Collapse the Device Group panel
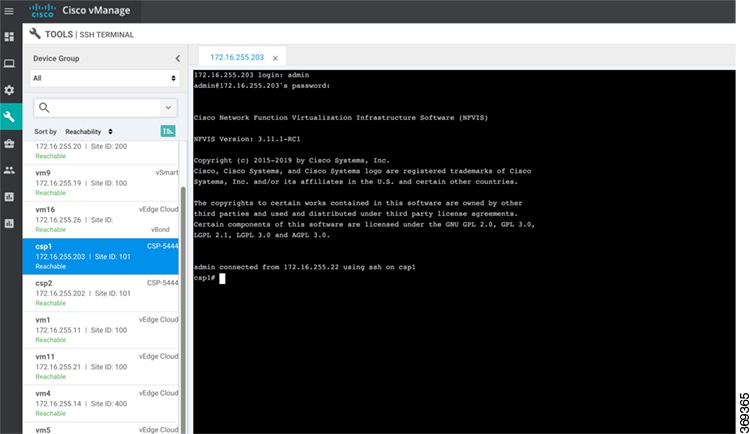 coord(177,58)
